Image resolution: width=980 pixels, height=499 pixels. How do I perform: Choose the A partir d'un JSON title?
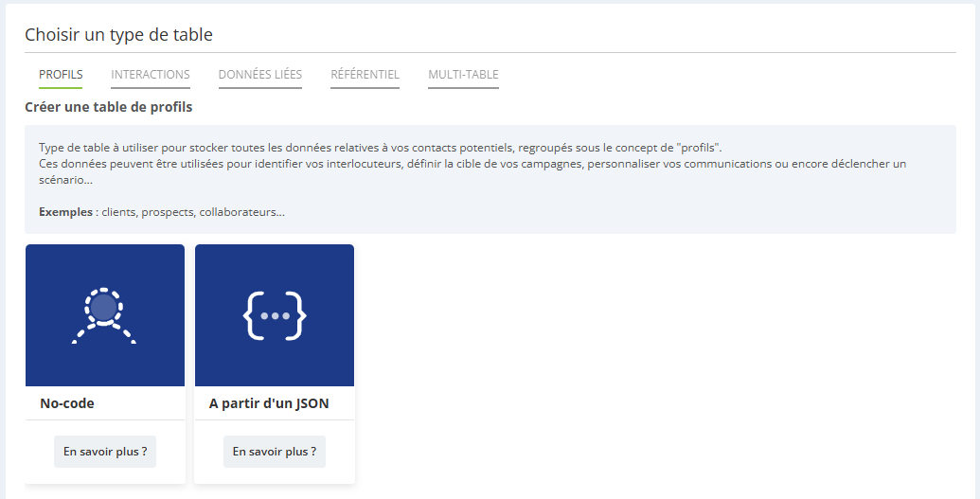pos(269,403)
